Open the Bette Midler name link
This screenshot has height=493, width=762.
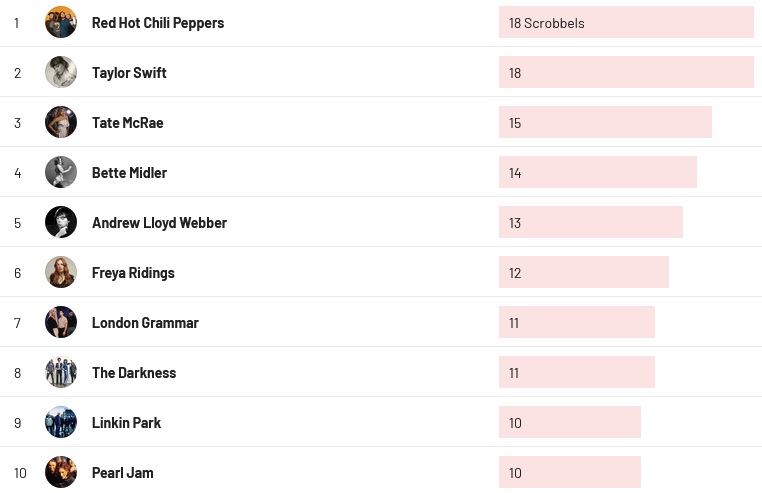[129, 172]
